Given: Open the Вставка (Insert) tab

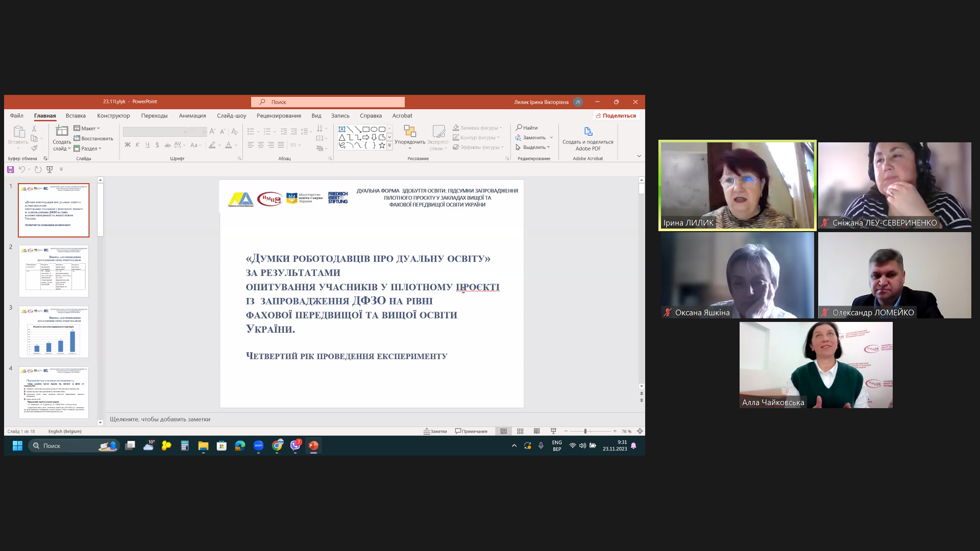Looking at the screenshot, I should tap(76, 116).
